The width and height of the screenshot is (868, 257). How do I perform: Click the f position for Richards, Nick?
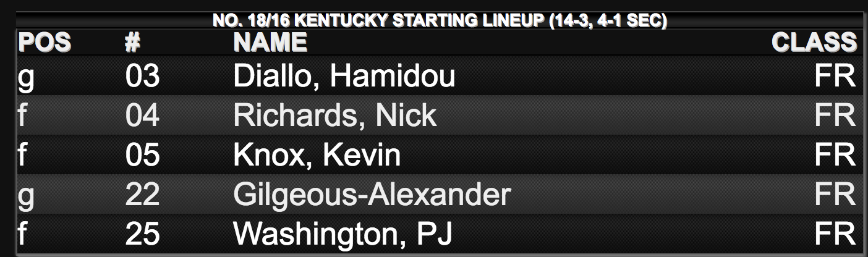pos(22,116)
